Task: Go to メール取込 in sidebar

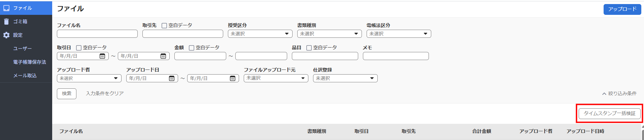Action: point(25,76)
